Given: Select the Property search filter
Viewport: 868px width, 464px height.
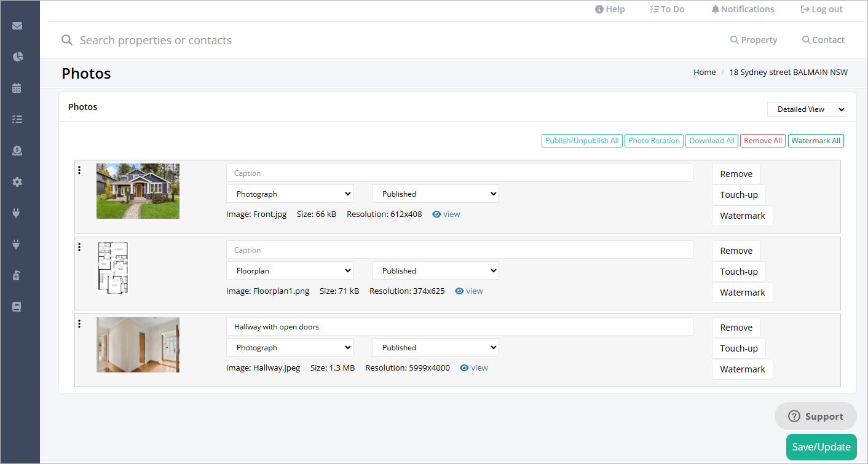Looking at the screenshot, I should [754, 40].
